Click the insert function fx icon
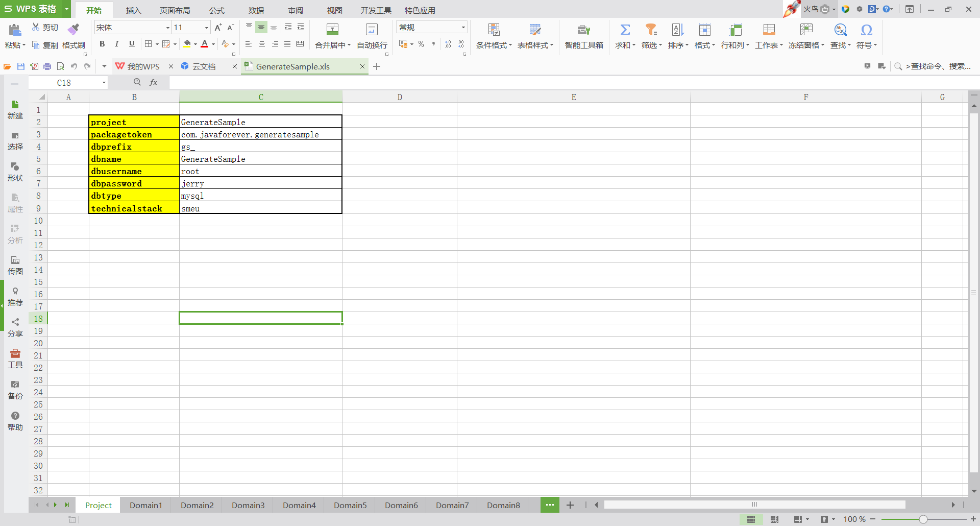Screen dimensions: 980x526 pyautogui.click(x=153, y=82)
